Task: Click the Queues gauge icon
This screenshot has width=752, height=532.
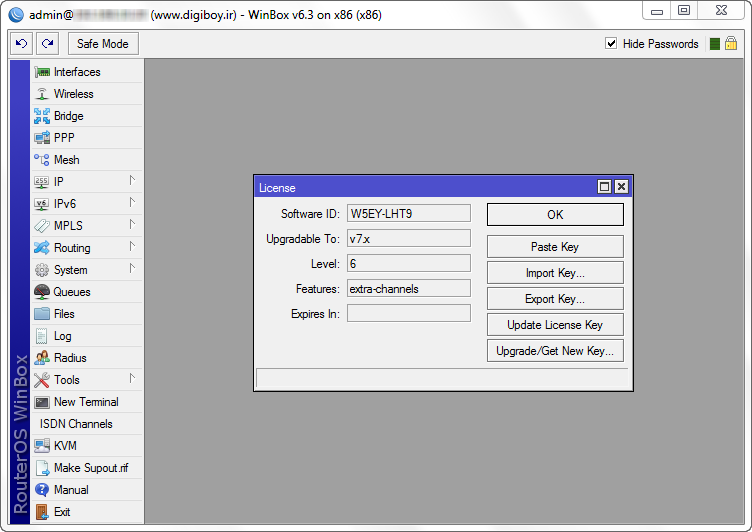Action: [x=42, y=292]
